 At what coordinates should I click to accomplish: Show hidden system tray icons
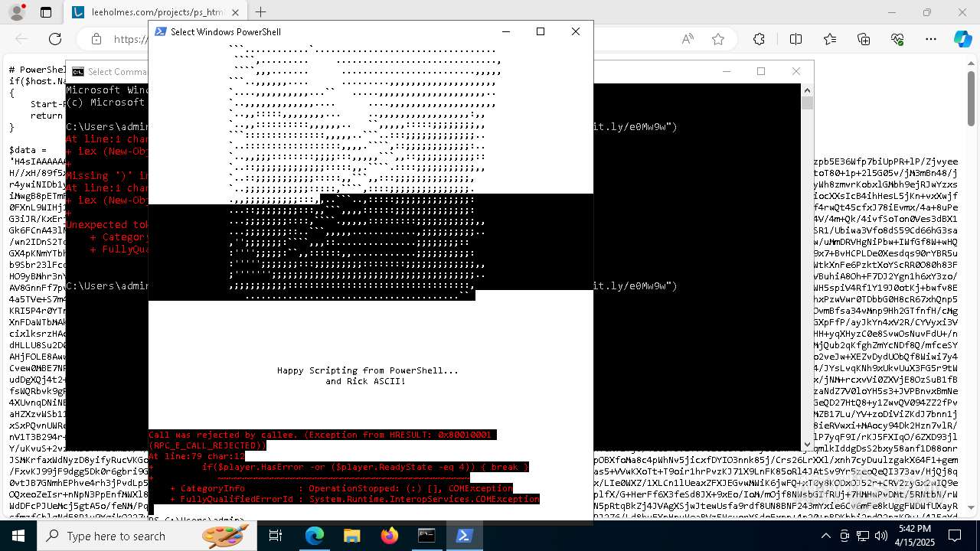825,536
